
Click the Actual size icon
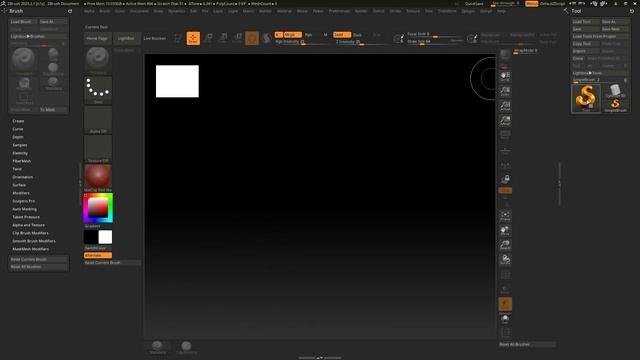point(505,106)
